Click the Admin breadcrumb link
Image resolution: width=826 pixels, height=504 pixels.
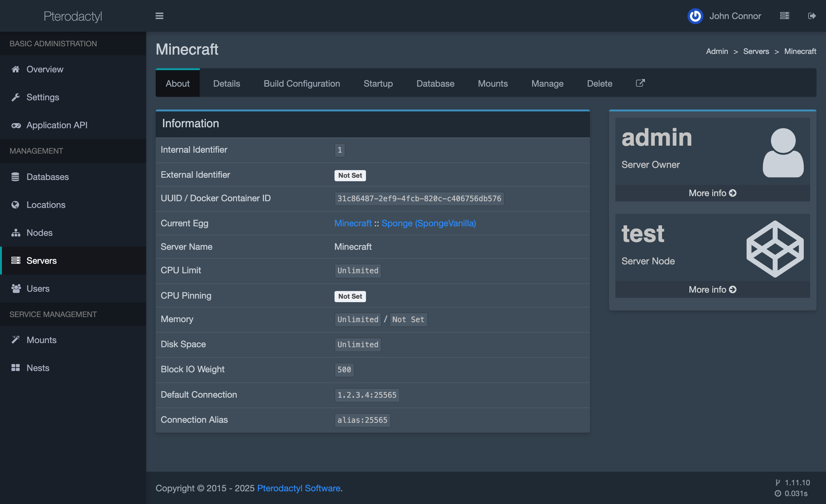point(717,51)
